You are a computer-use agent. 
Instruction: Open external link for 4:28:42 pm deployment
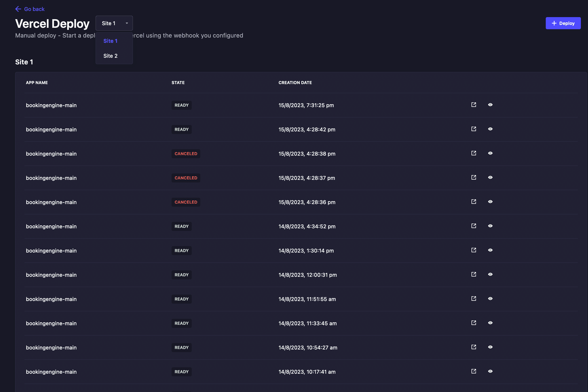[474, 129]
